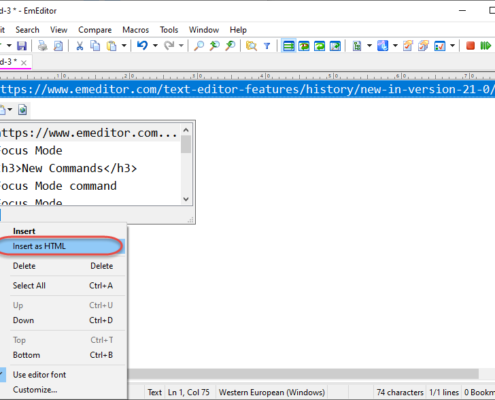This screenshot has height=400, width=495.
Task: Click the CSV mode icon in the toolbar
Action: [357, 45]
